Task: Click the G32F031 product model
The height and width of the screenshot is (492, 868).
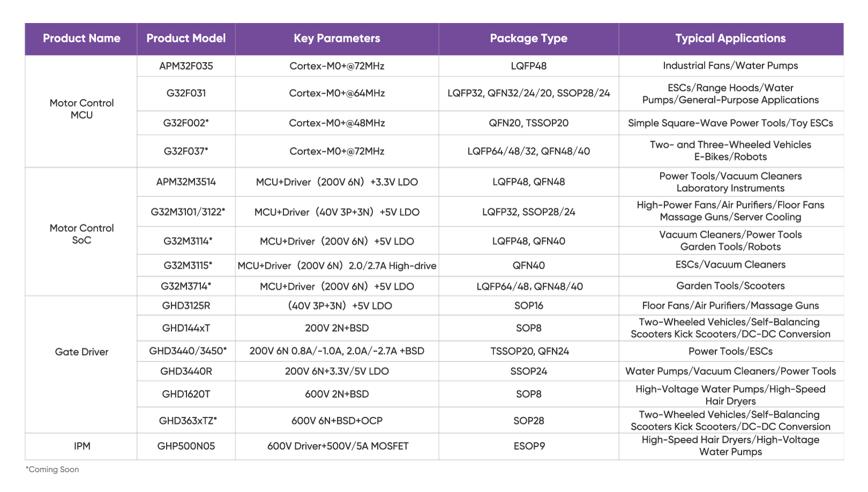Action: [x=186, y=93]
